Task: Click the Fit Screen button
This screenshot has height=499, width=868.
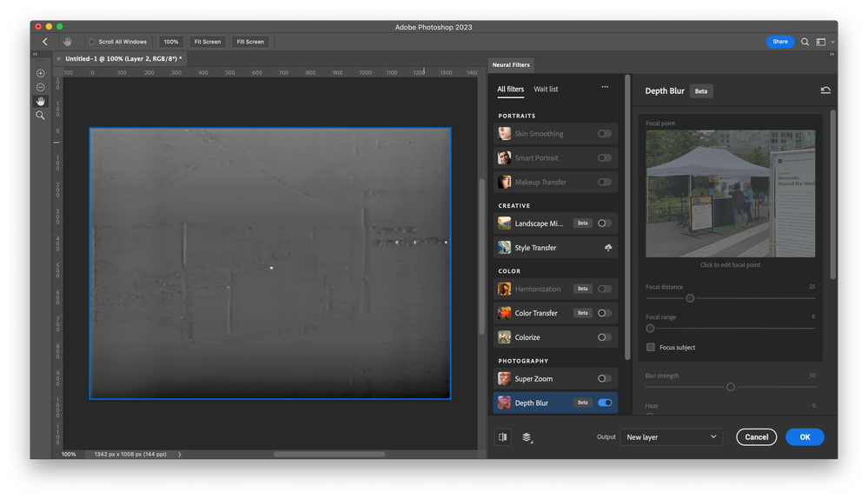Action: coord(208,42)
